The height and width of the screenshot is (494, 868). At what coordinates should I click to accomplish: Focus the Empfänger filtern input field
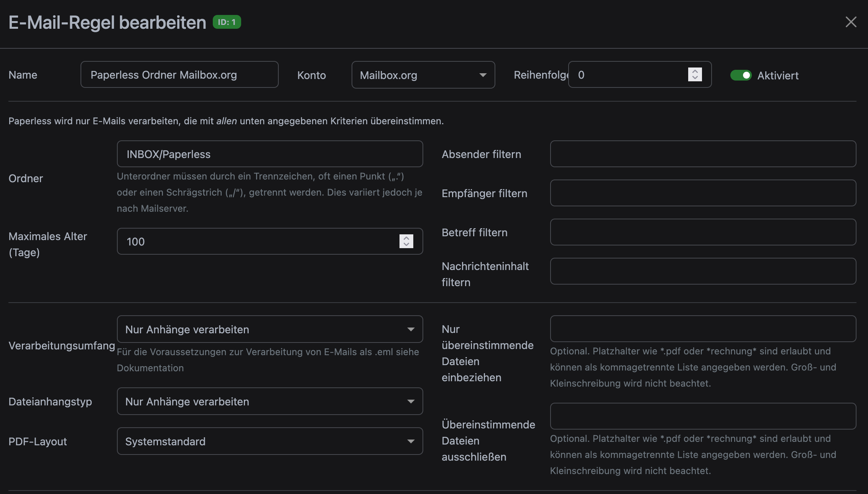703,193
